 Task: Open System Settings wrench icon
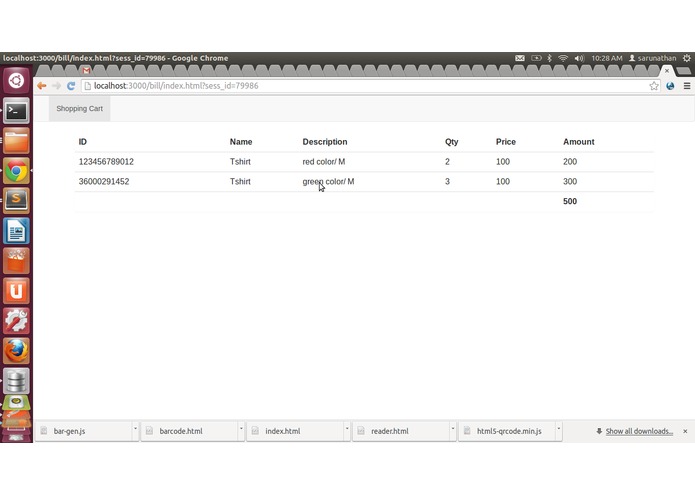point(16,321)
